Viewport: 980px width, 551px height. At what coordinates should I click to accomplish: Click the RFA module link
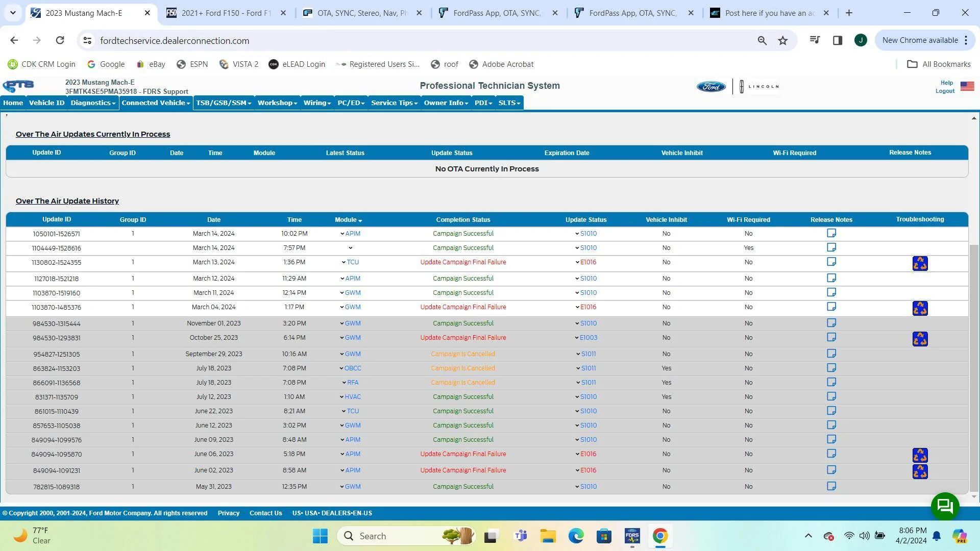[353, 383]
